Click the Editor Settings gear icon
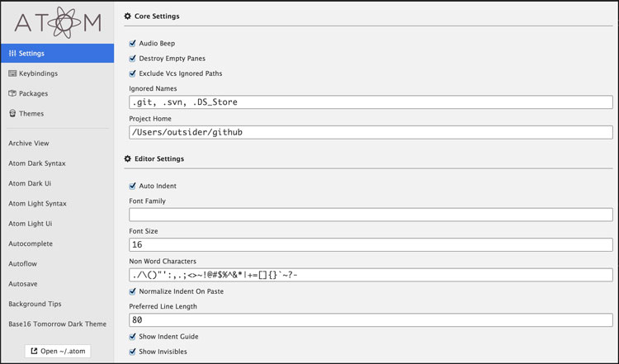 coord(127,158)
